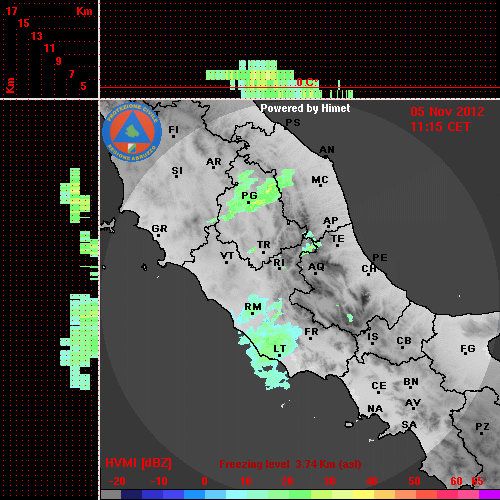Select the NA city label
The width and height of the screenshot is (500, 500).
(x=375, y=409)
